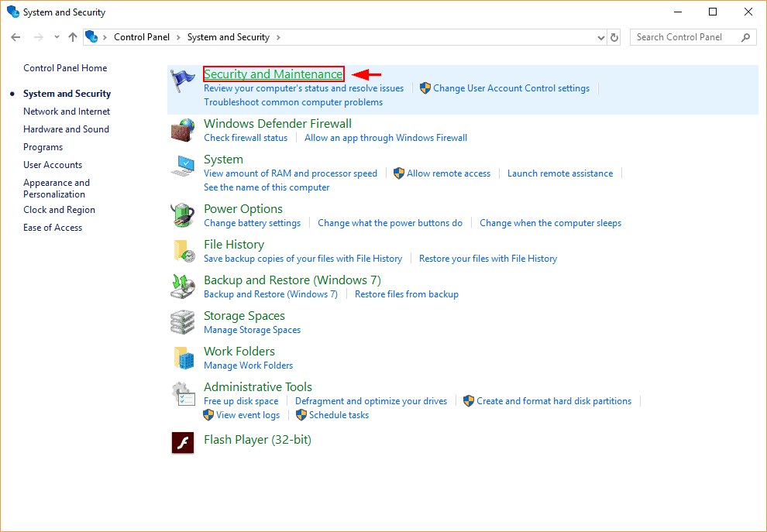
Task: Click Manage Work Folders link
Action: [248, 366]
